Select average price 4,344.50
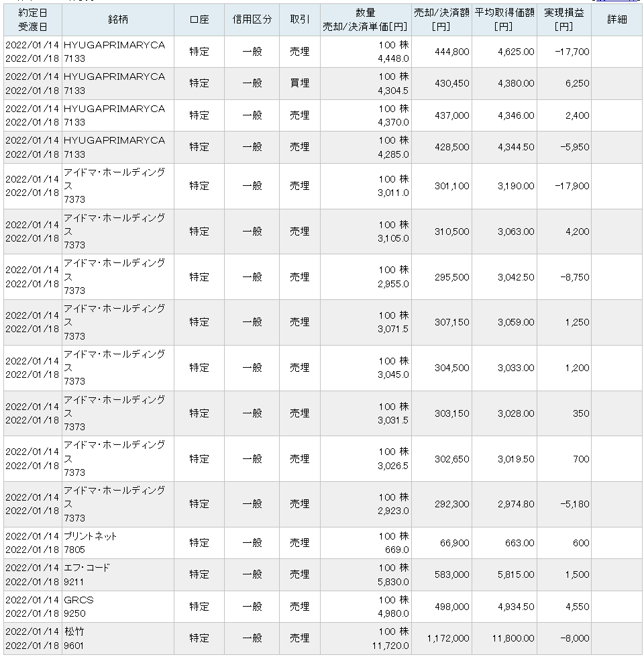This screenshot has height=657, width=644. (x=516, y=147)
